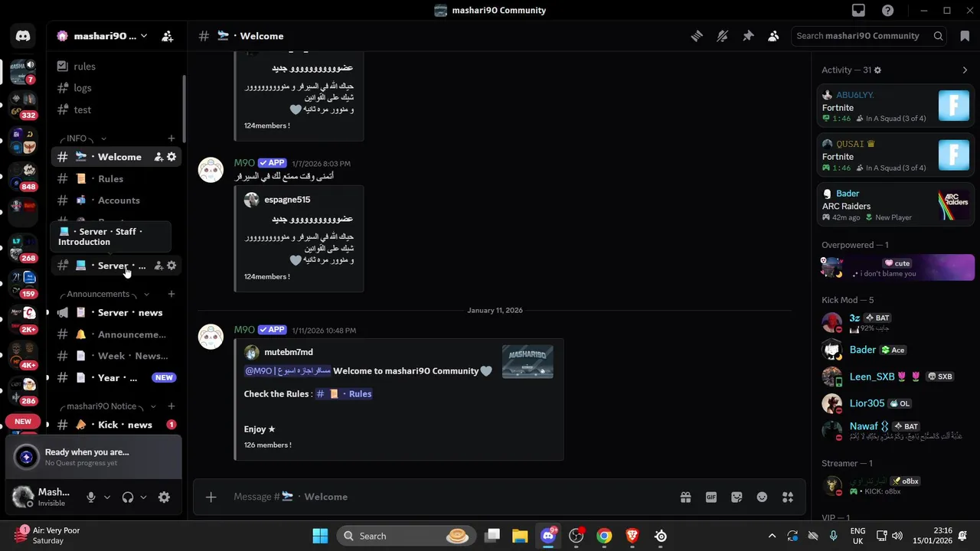Create channel in INFO category

171,139
